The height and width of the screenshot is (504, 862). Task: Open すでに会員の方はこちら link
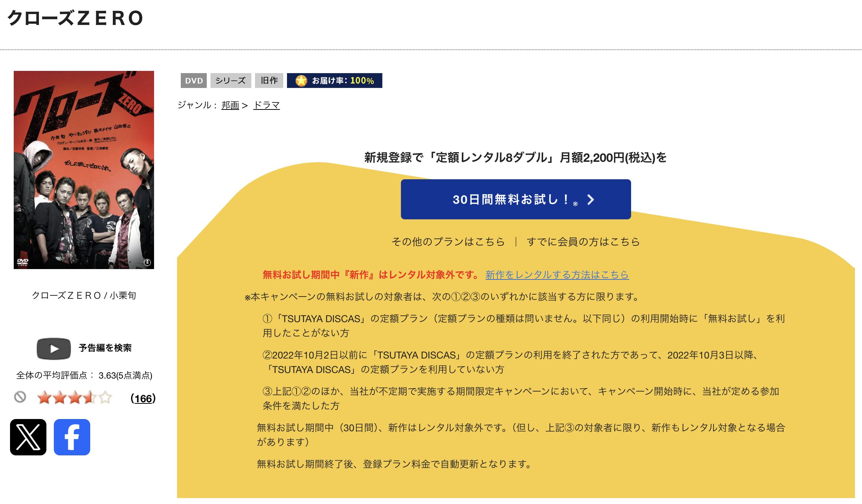click(583, 242)
